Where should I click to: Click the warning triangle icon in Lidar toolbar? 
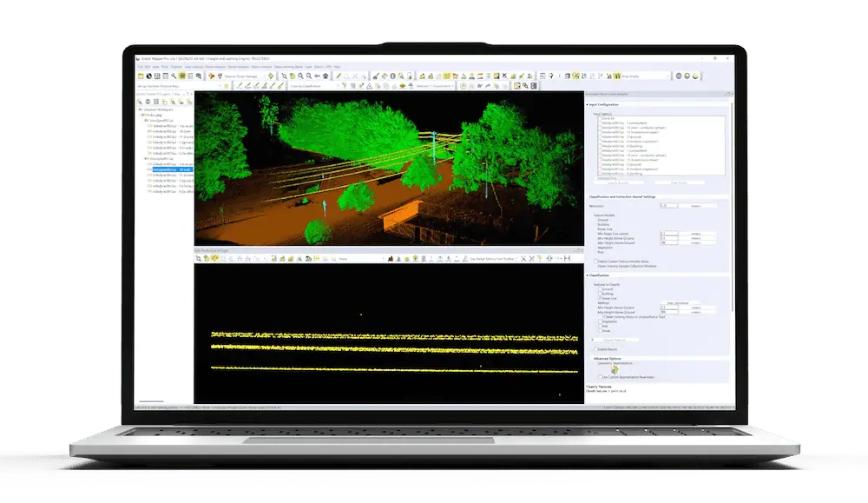369,86
